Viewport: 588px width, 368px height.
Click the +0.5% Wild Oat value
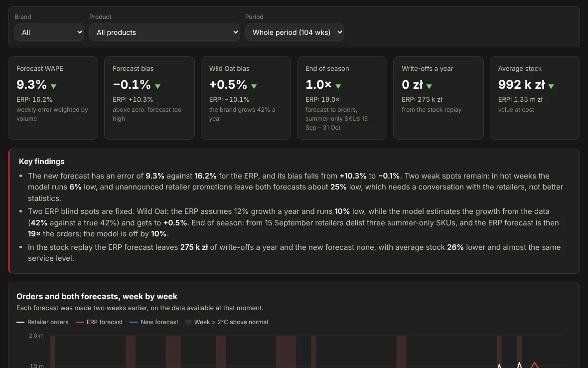228,84
